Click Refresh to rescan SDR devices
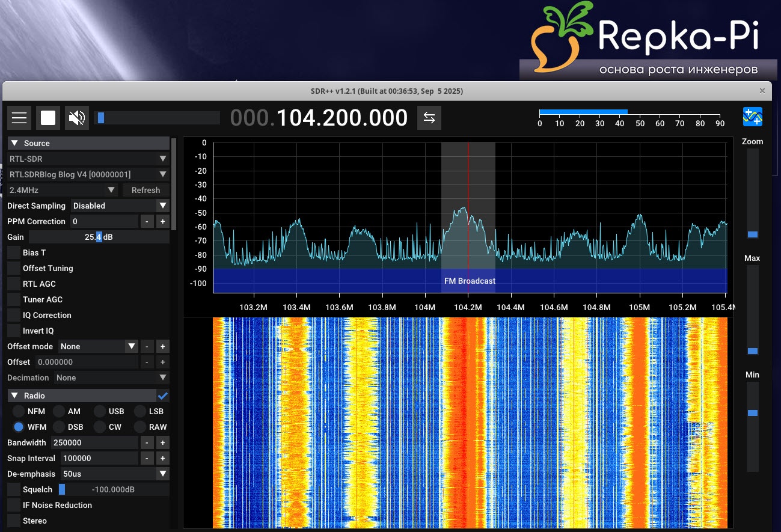781x532 pixels. [x=145, y=190]
